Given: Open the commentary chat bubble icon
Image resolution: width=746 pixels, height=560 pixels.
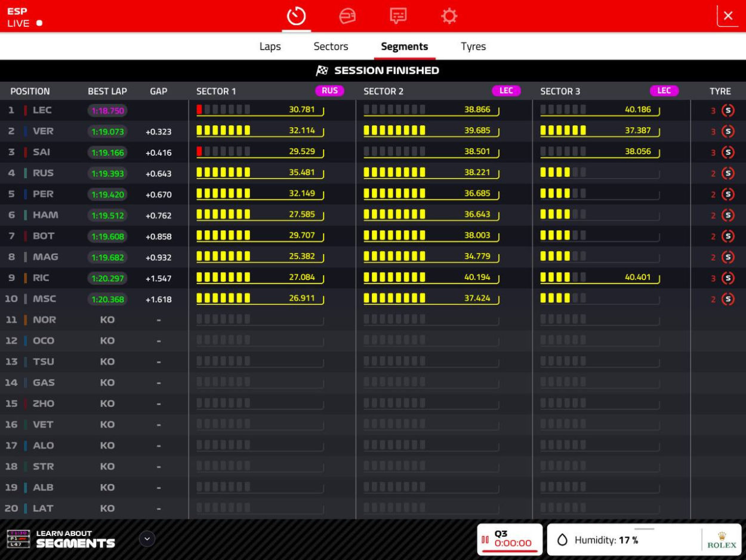Looking at the screenshot, I should point(398,16).
